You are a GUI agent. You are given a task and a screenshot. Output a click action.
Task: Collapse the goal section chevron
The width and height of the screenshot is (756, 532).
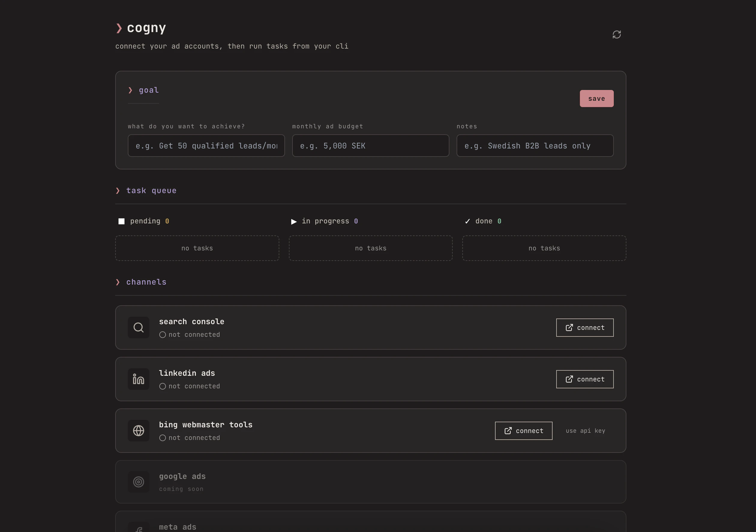[130, 90]
